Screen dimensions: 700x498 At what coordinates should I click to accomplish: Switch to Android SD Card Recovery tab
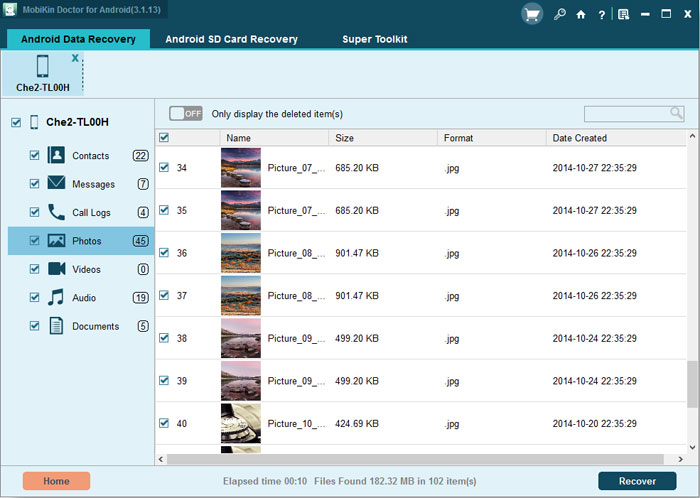231,39
